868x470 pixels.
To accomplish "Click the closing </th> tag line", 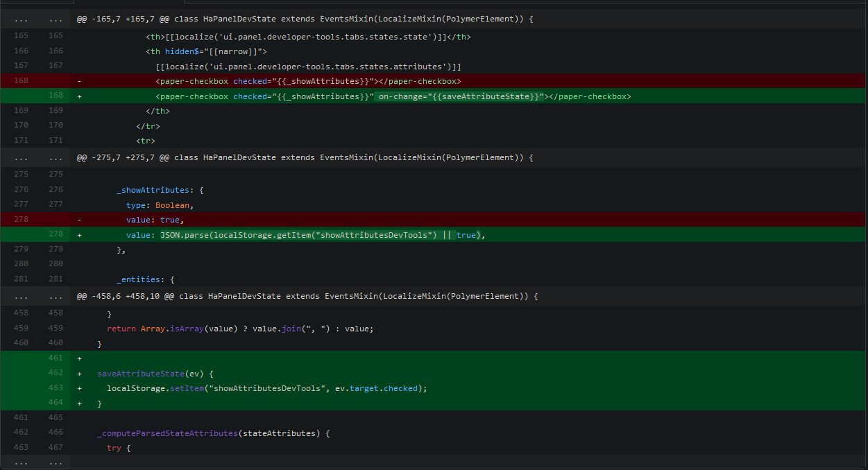I will pos(158,111).
